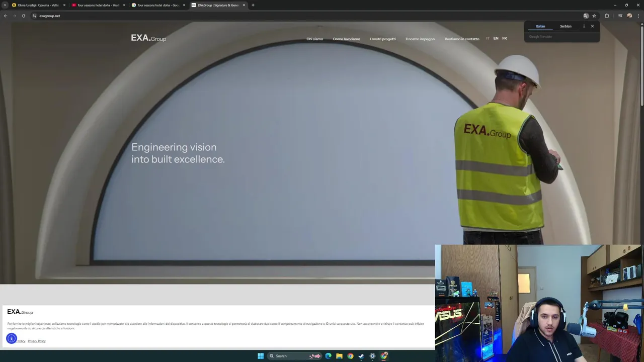Open the Chrome profile avatar
644x362 pixels.
coord(629,16)
